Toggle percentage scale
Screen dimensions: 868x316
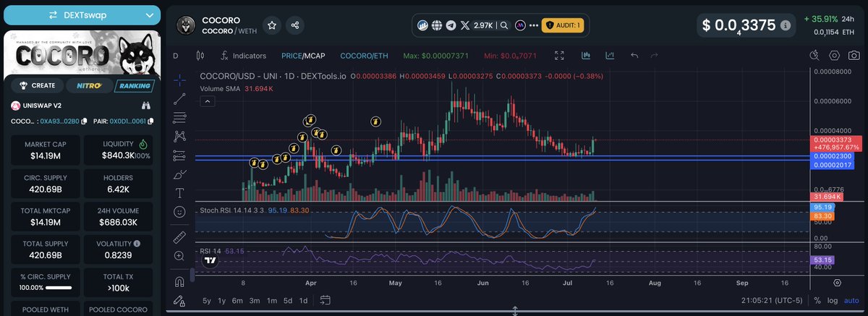pos(817,301)
